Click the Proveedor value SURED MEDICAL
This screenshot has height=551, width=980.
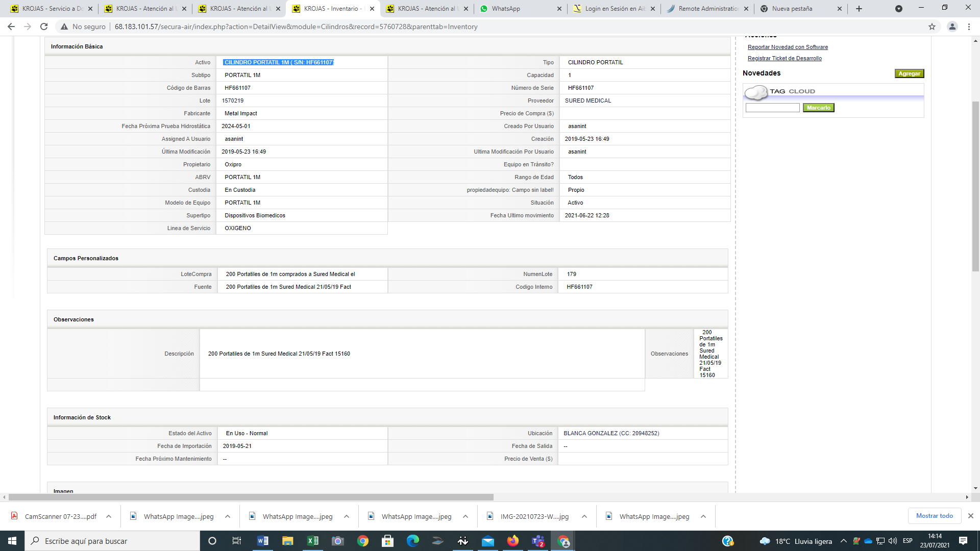pos(588,101)
